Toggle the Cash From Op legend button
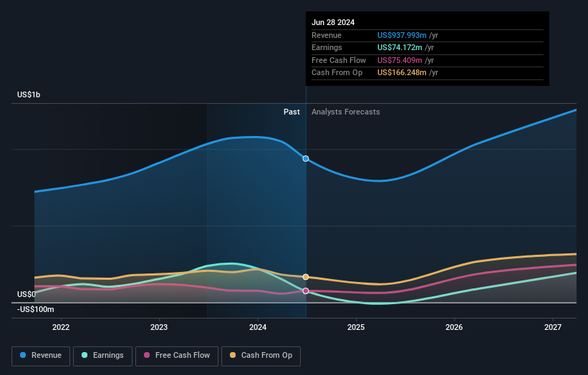Screen dimensions: 588x375 [261, 356]
